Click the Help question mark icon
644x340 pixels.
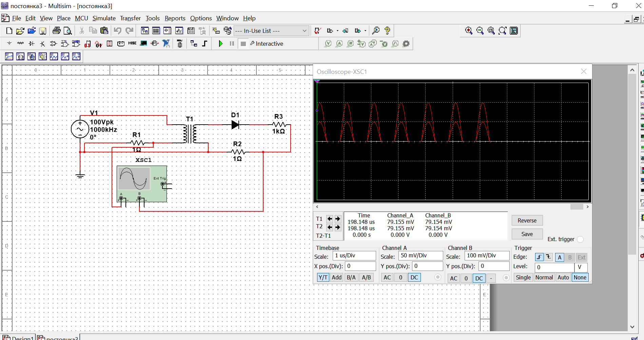(x=387, y=31)
